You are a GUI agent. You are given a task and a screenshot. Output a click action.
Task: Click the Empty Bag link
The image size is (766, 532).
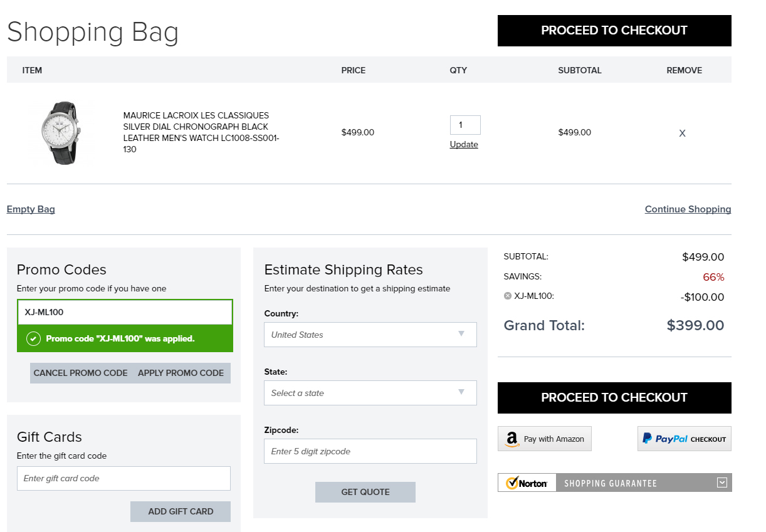point(31,209)
